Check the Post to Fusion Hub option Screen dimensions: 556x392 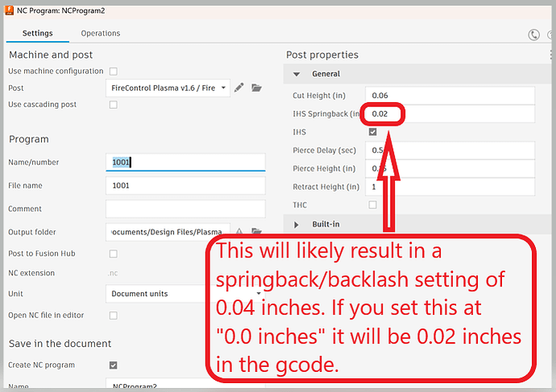click(x=113, y=254)
